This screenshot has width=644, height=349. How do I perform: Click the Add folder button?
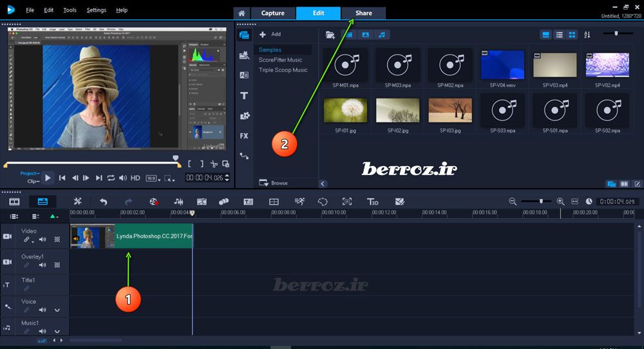click(x=270, y=35)
